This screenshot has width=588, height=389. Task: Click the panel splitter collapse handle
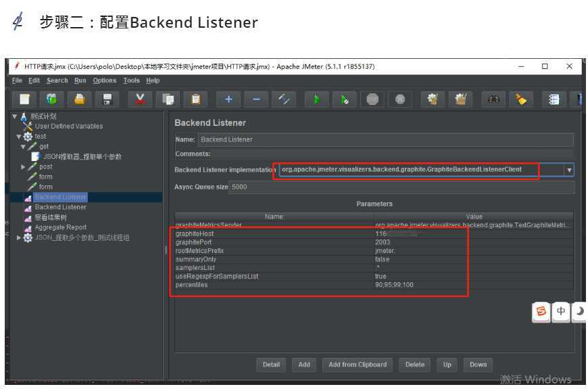[x=166, y=250]
